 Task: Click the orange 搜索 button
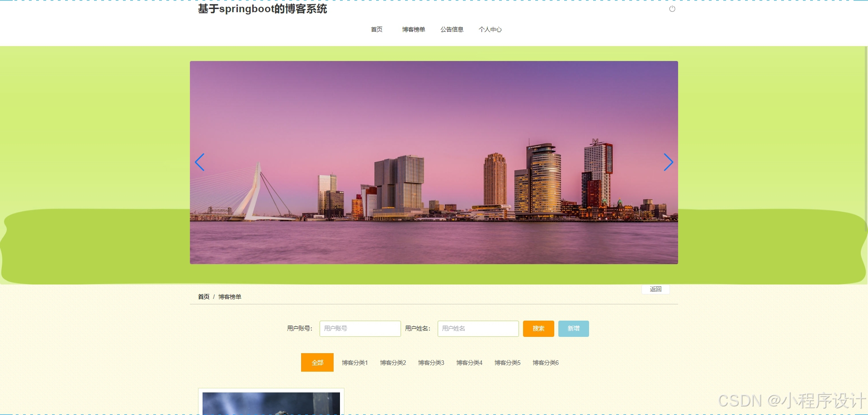click(538, 329)
